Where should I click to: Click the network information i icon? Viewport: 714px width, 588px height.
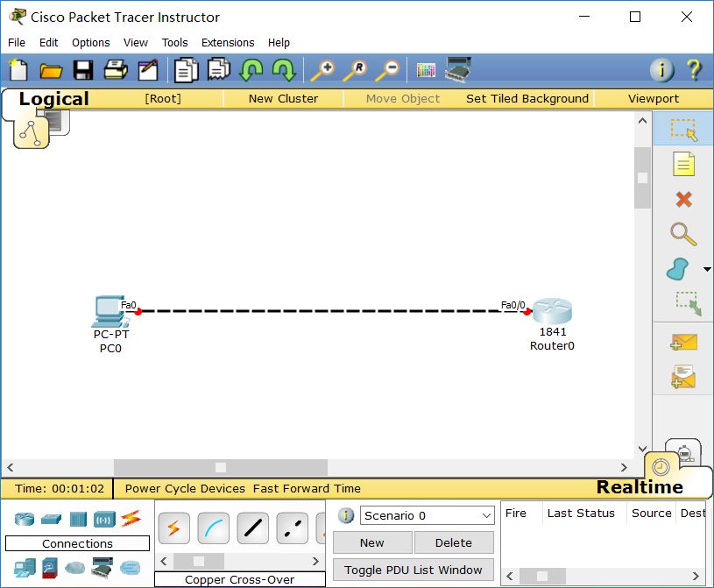(661, 70)
